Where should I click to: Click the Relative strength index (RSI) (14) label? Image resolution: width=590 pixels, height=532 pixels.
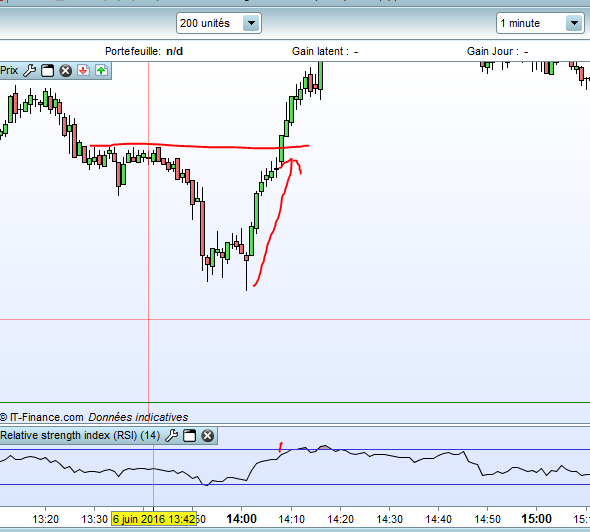pyautogui.click(x=80, y=435)
